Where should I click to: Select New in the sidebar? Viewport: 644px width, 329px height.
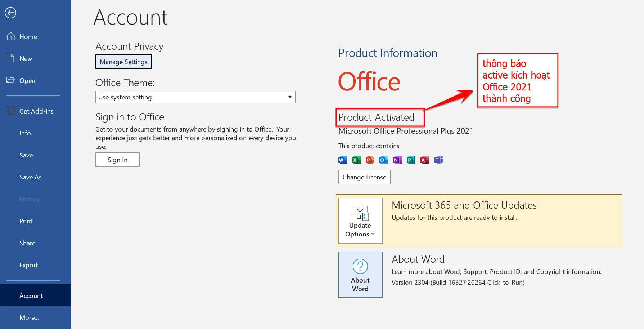click(x=26, y=59)
